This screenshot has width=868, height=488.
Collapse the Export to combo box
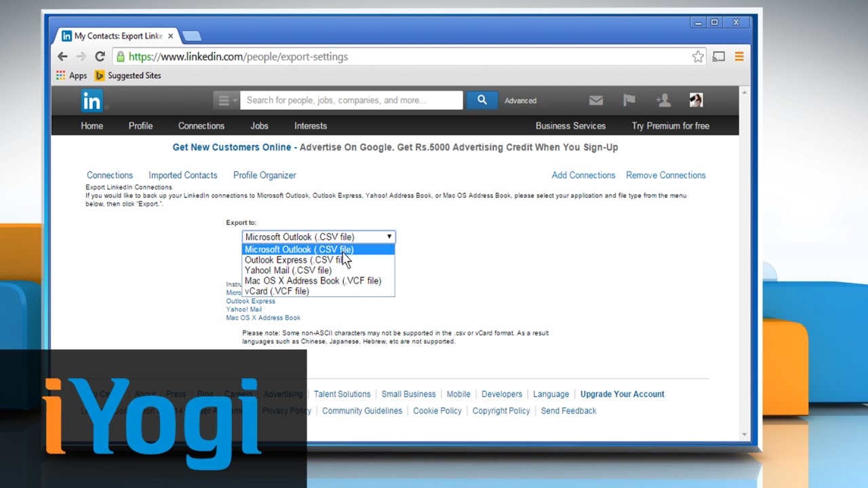coord(319,237)
